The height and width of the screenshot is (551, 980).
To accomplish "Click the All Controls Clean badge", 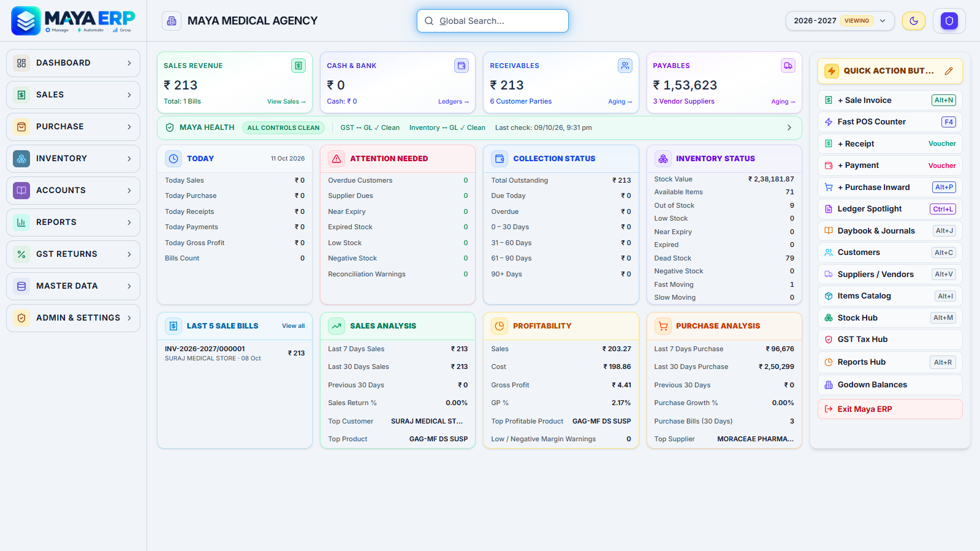I will (x=283, y=127).
